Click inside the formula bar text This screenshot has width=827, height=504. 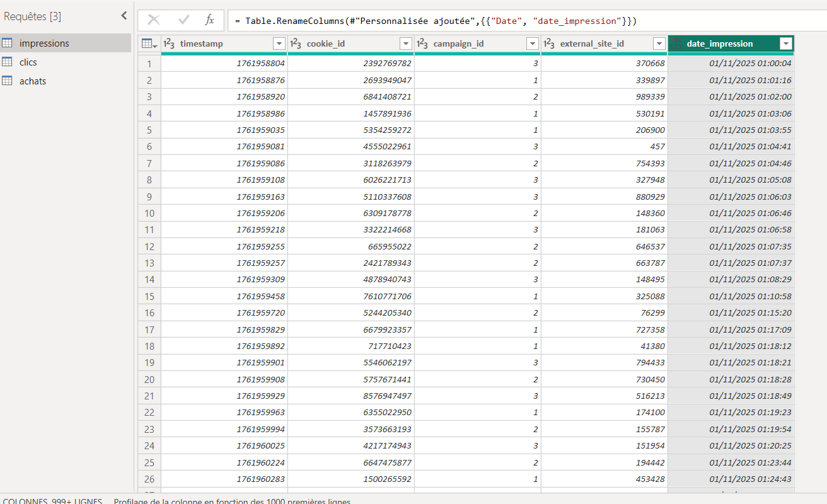tap(435, 21)
